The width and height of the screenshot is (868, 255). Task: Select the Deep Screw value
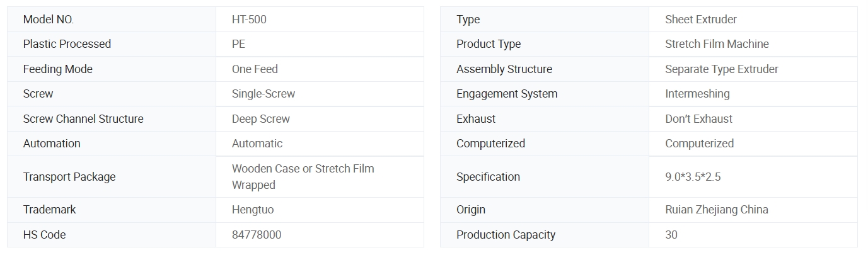[261, 119]
